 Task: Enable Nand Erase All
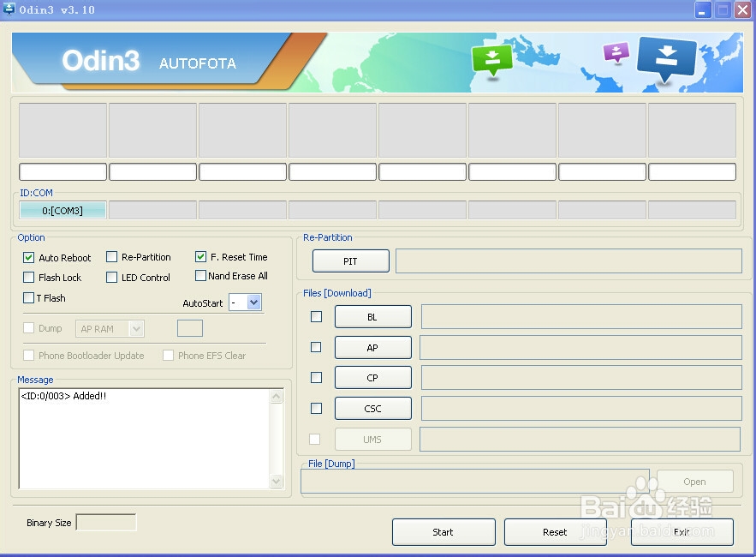(200, 276)
